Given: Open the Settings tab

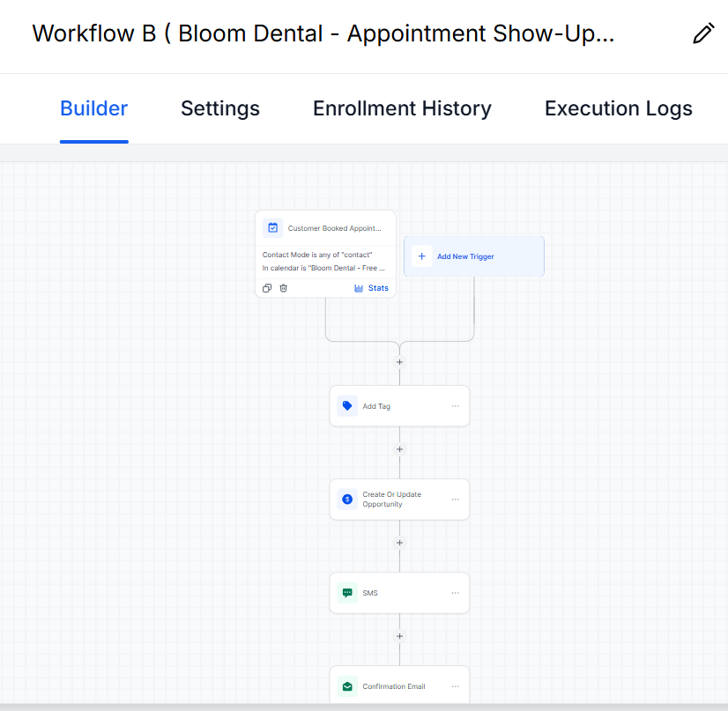Looking at the screenshot, I should point(220,108).
